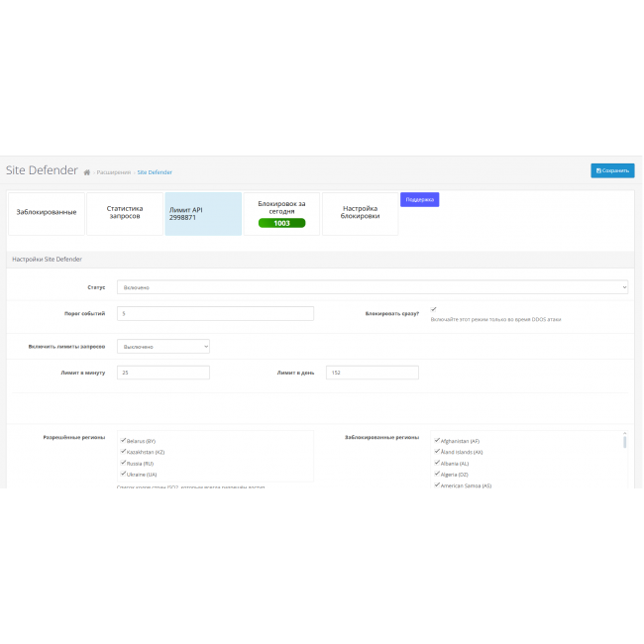
Task: Click the Порог событий input field
Action: [215, 313]
